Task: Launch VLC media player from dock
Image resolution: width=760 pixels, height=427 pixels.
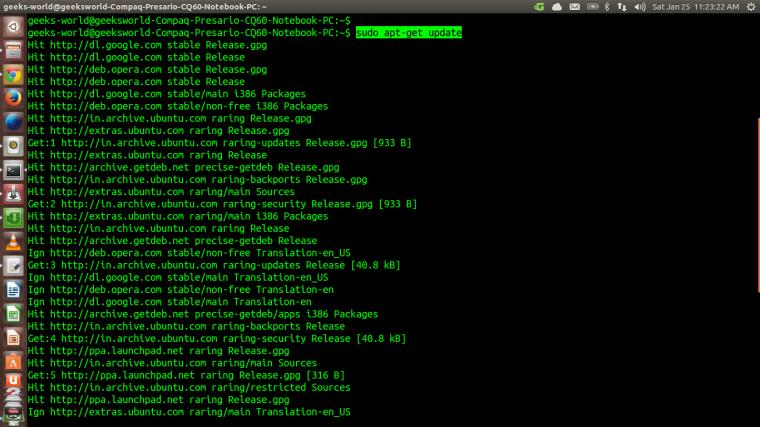Action: [13, 242]
